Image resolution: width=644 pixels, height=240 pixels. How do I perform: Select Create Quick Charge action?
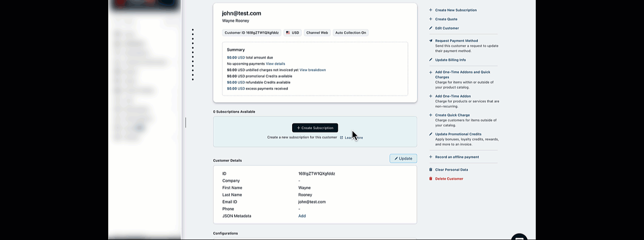[x=452, y=115]
